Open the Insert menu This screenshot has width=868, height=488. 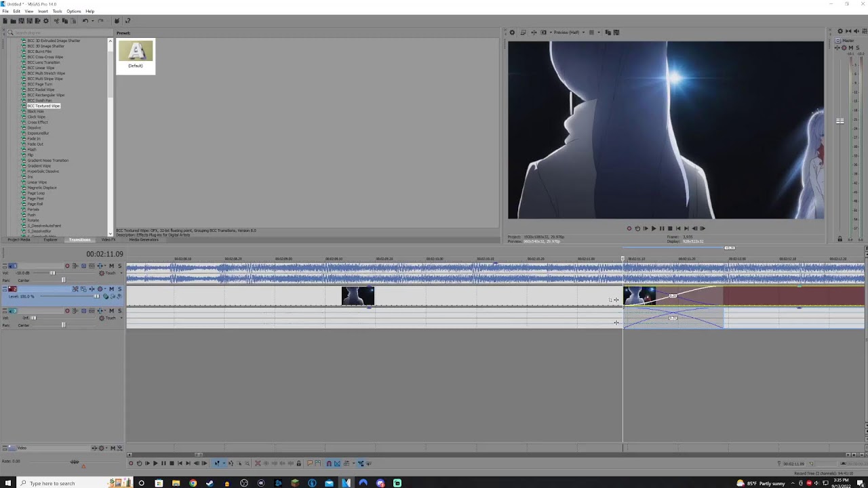coord(43,11)
